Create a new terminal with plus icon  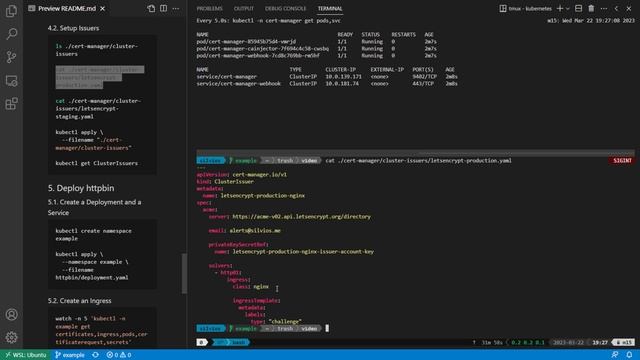[x=560, y=9]
